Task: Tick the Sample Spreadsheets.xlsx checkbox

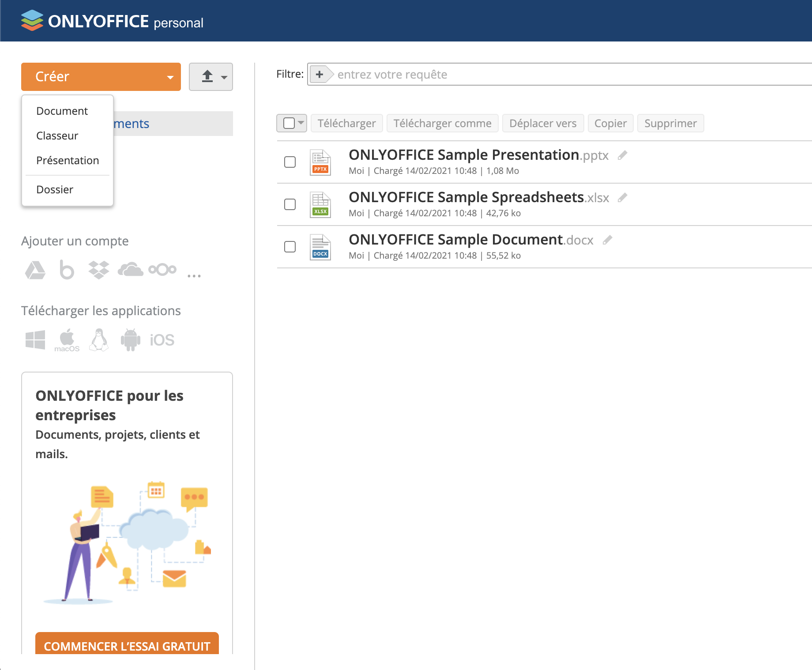Action: tap(290, 204)
